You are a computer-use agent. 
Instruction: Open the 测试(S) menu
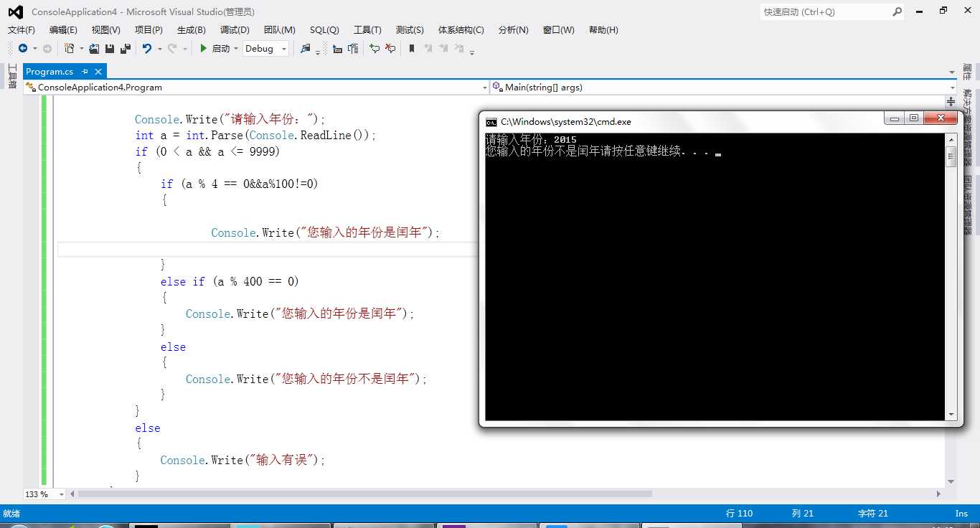(410, 30)
